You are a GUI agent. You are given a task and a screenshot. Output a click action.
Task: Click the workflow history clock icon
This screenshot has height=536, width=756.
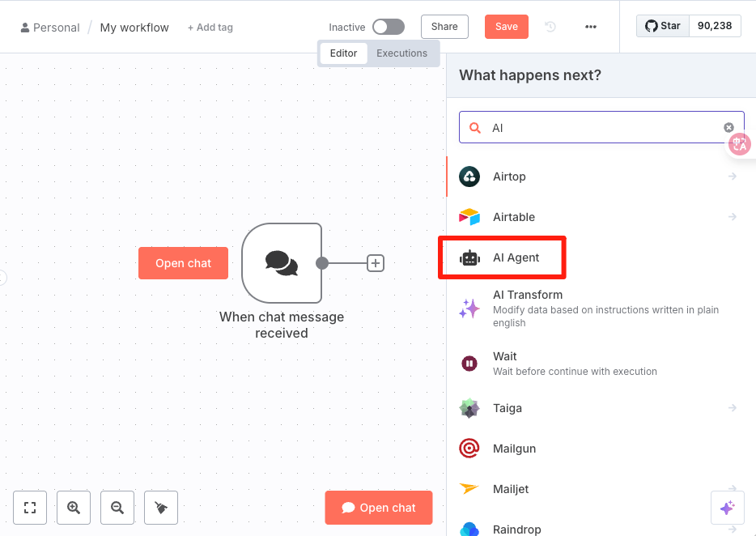coord(550,27)
